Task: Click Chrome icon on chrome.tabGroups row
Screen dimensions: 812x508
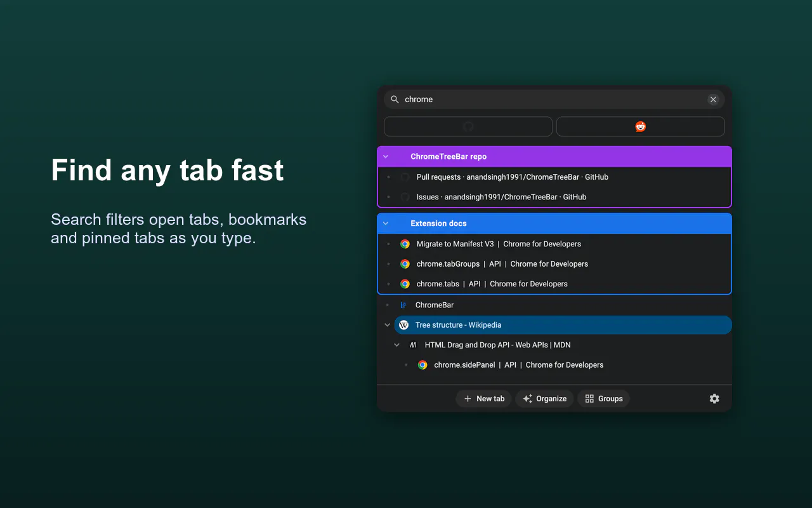Action: [x=405, y=264]
